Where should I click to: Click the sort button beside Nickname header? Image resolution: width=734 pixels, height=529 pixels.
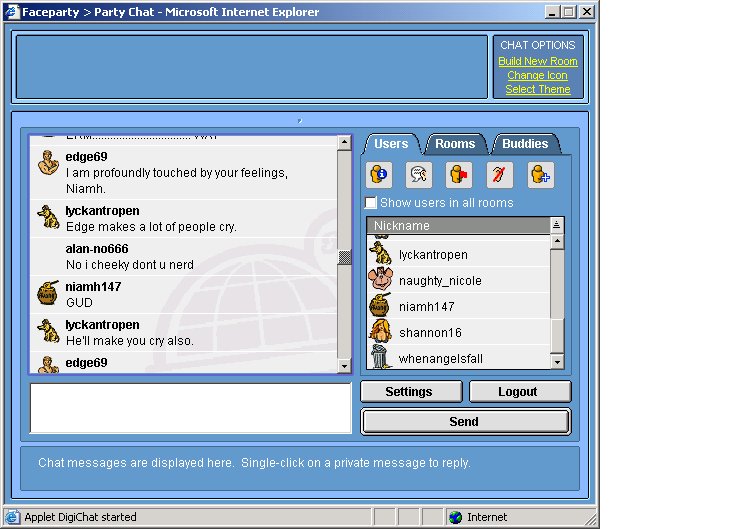[556, 225]
